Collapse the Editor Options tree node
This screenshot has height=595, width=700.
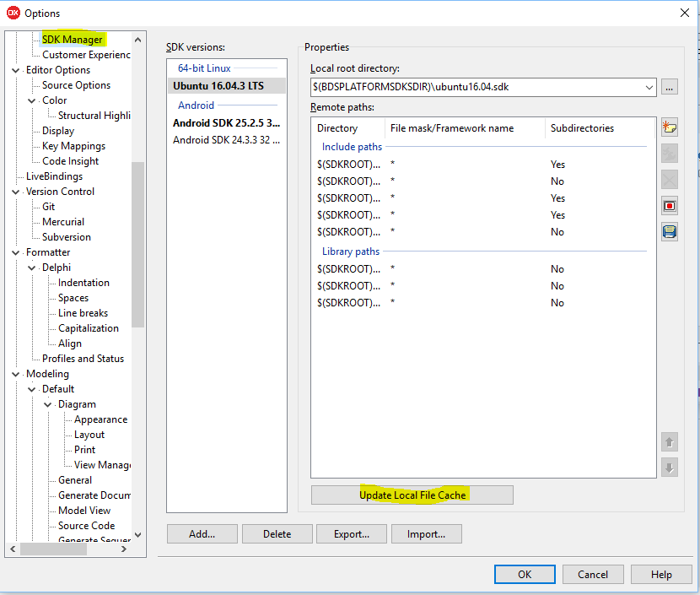[16, 71]
